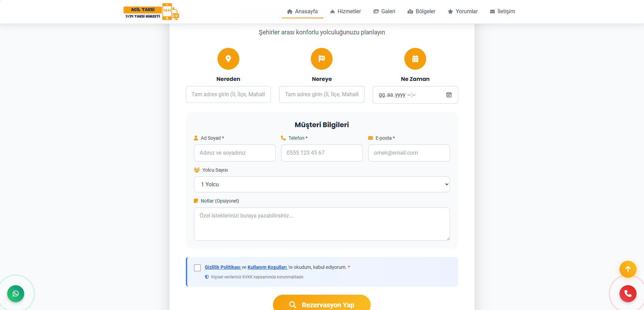Image resolution: width=644 pixels, height=310 pixels.
Task: Click the Acil Taksi logo
Action: 151,12
